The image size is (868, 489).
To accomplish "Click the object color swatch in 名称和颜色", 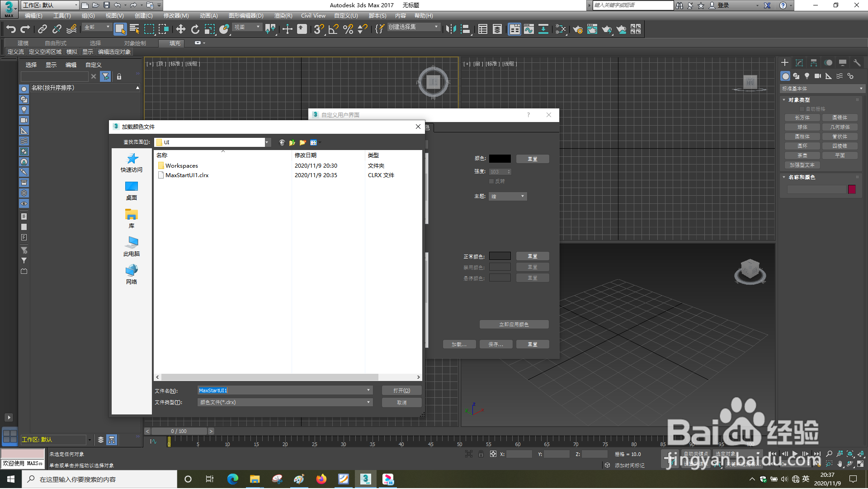I will (852, 189).
